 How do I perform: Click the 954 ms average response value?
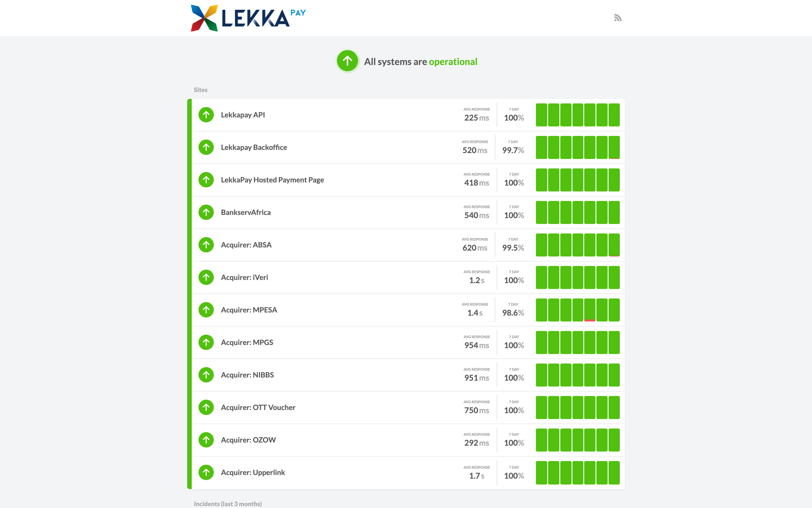(x=476, y=345)
